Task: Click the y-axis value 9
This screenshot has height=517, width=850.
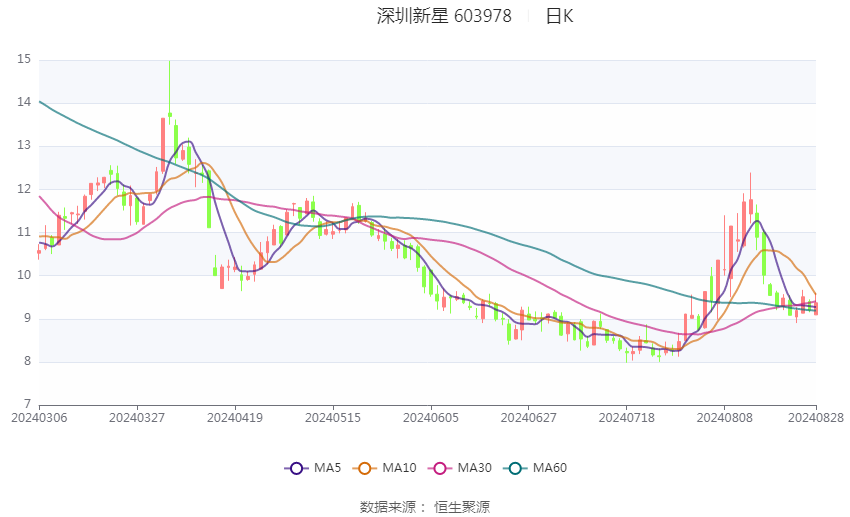Action: pyautogui.click(x=27, y=318)
